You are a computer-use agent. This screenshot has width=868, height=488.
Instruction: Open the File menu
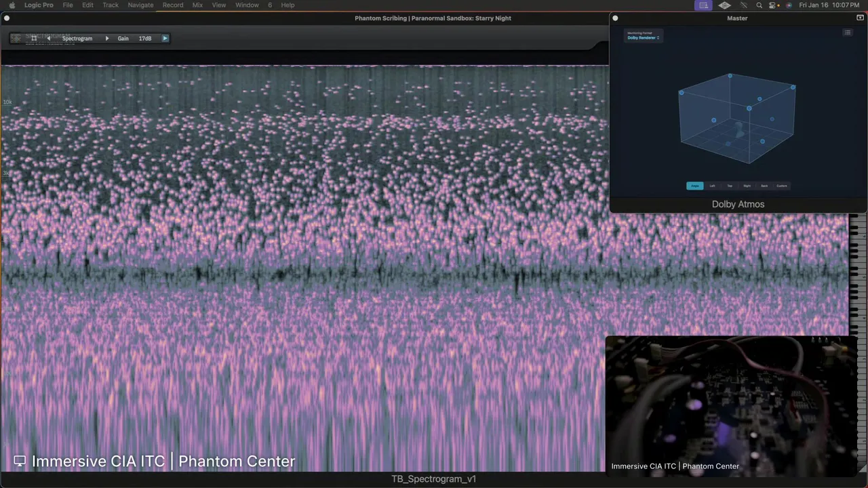pos(68,5)
